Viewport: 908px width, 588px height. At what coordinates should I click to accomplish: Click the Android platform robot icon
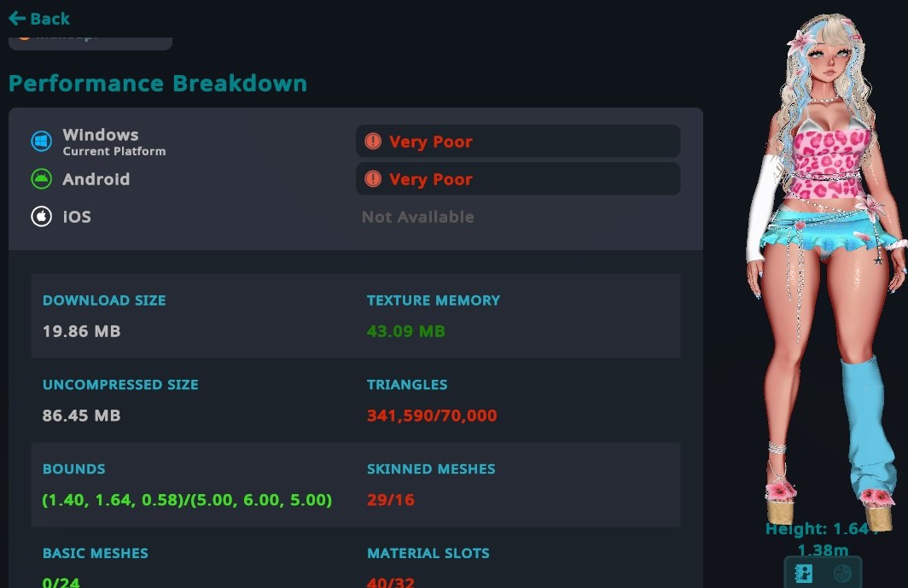pos(41,179)
